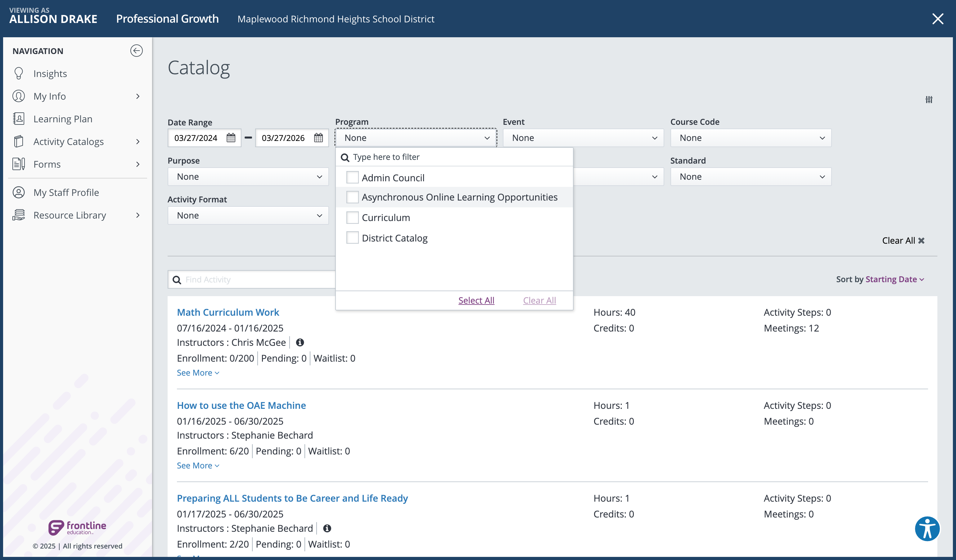This screenshot has width=956, height=560.
Task: Open How to use the OAE Machine
Action: pos(241,406)
